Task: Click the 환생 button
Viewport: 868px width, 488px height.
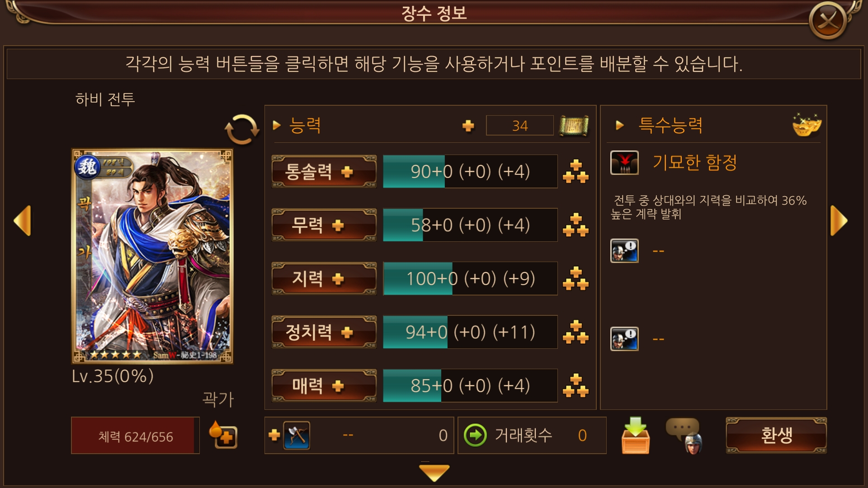Action: [x=776, y=436]
